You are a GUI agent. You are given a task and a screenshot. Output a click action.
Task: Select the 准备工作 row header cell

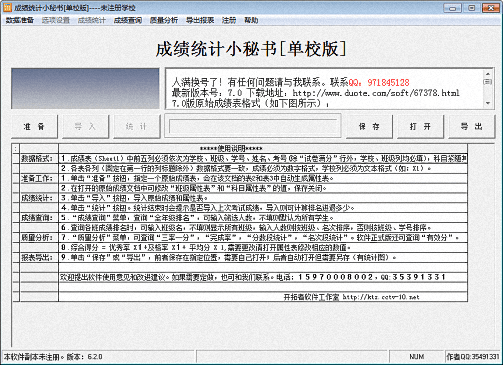[39, 178]
